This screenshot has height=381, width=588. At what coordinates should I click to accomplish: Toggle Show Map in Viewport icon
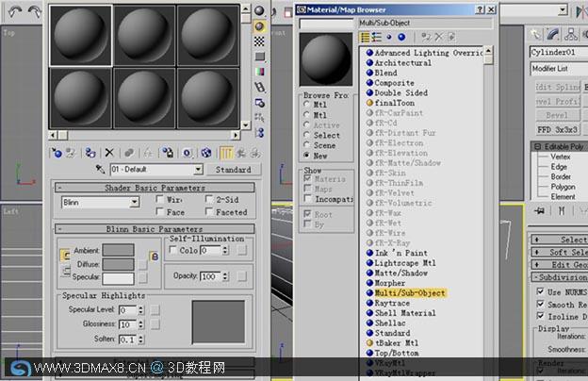(x=205, y=153)
